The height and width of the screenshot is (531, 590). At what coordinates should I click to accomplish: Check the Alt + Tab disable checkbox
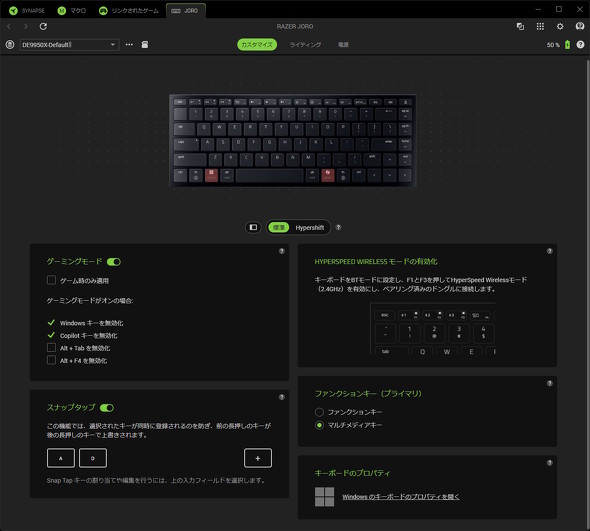tap(52, 347)
